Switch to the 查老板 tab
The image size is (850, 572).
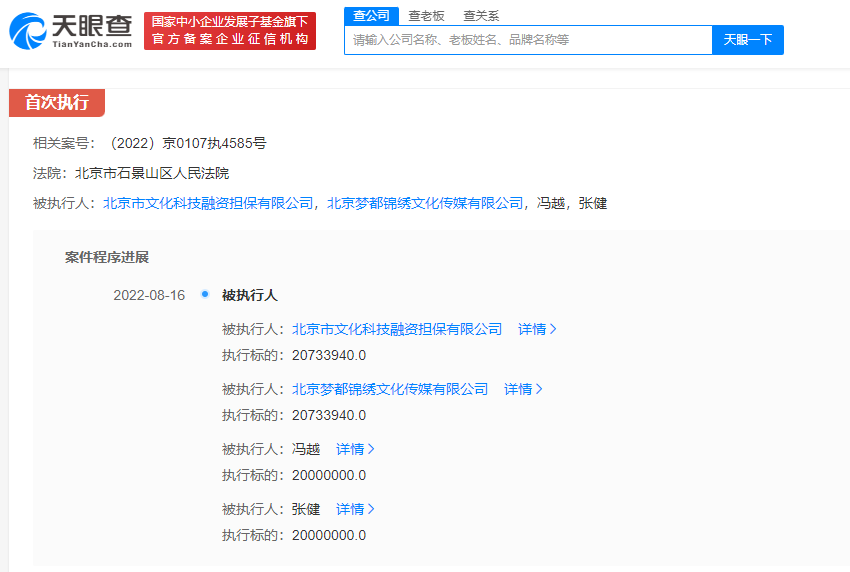[x=426, y=16]
